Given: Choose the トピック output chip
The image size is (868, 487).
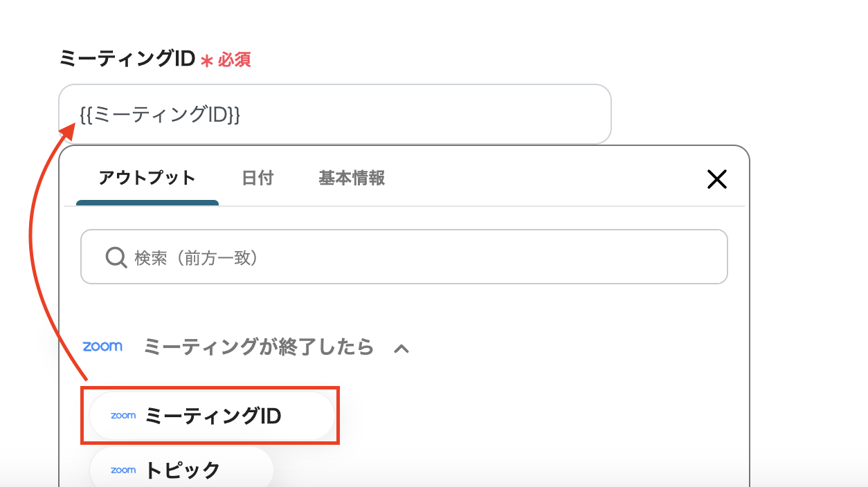Looking at the screenshot, I should [182, 470].
